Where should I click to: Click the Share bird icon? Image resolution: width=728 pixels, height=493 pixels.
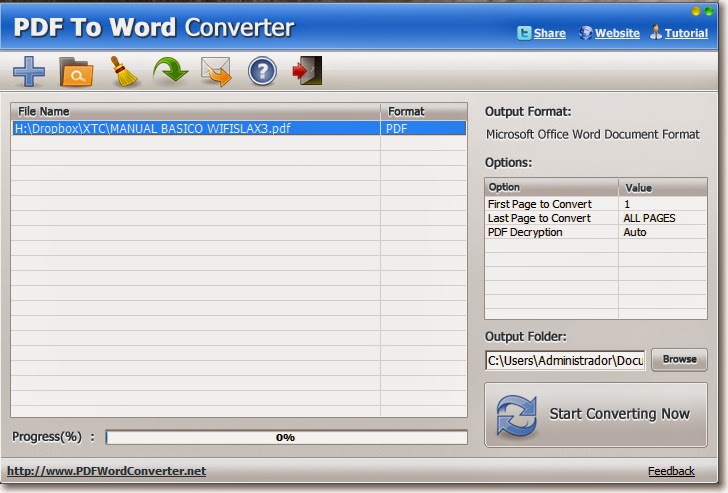click(x=524, y=33)
